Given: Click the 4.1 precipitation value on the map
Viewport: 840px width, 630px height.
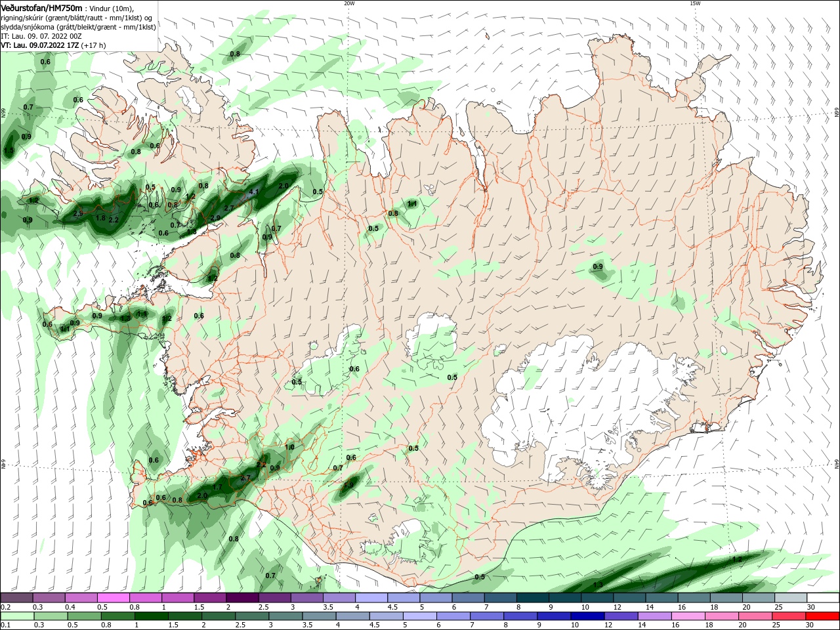Looking at the screenshot, I should [x=255, y=192].
